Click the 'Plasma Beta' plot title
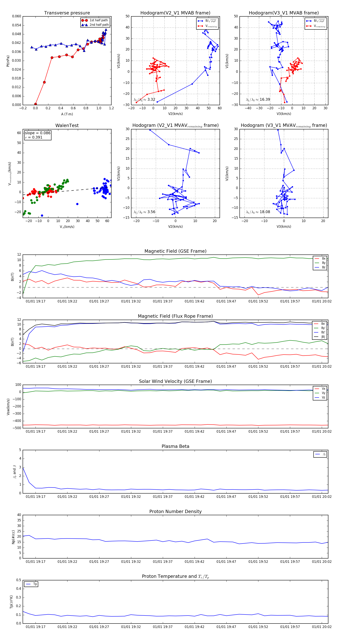Image resolution: width=351 pixels, height=644 pixels. coord(175,446)
